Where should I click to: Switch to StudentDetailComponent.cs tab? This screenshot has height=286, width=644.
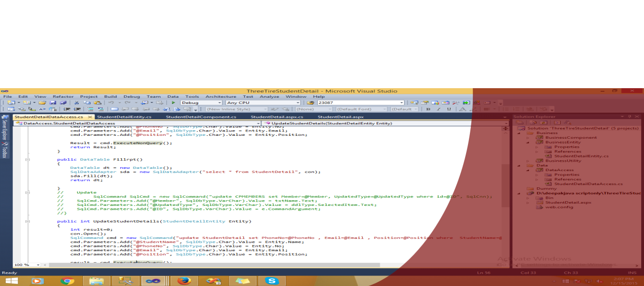coord(201,117)
